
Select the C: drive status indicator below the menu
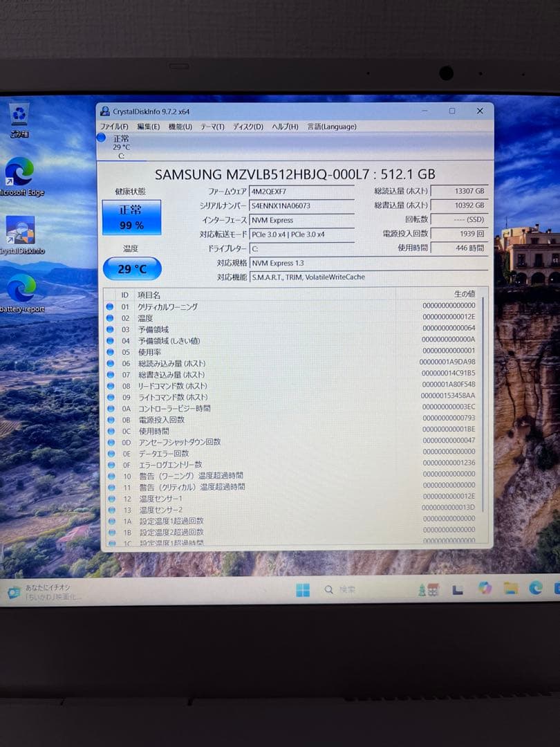[122, 146]
